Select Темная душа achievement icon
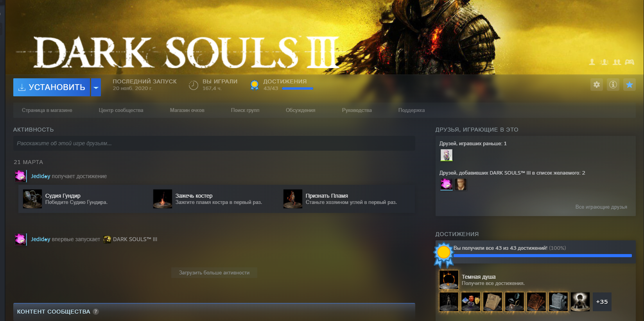Viewport: 644px width, 321px height. point(449,280)
